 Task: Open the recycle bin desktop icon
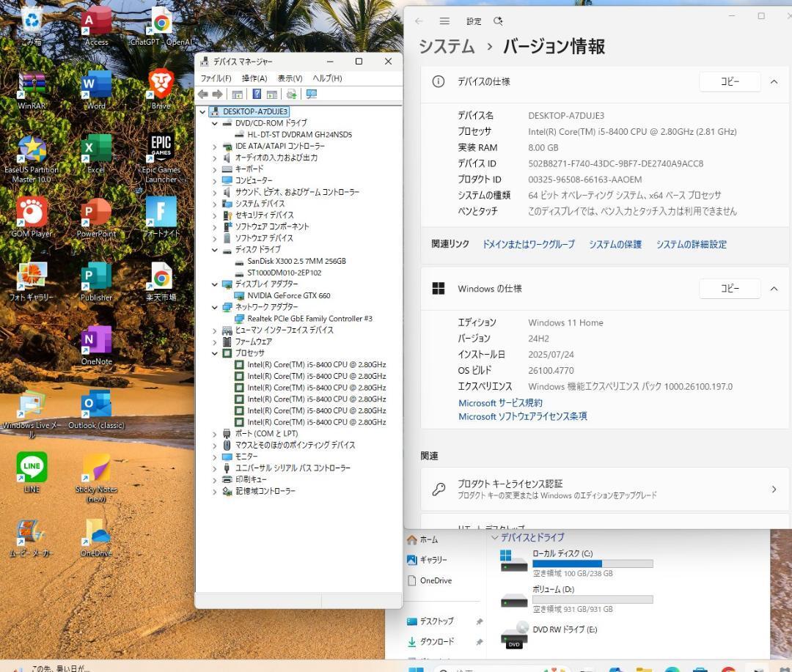(32, 27)
